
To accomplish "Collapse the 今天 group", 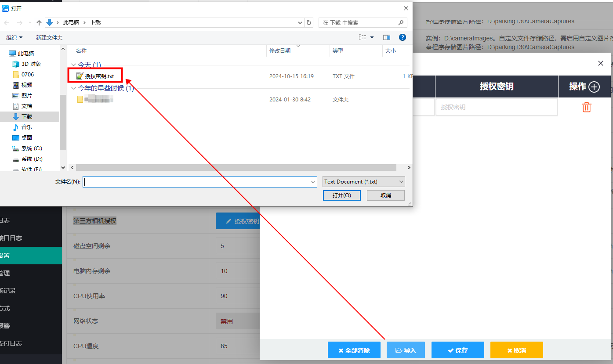I will click(73, 65).
